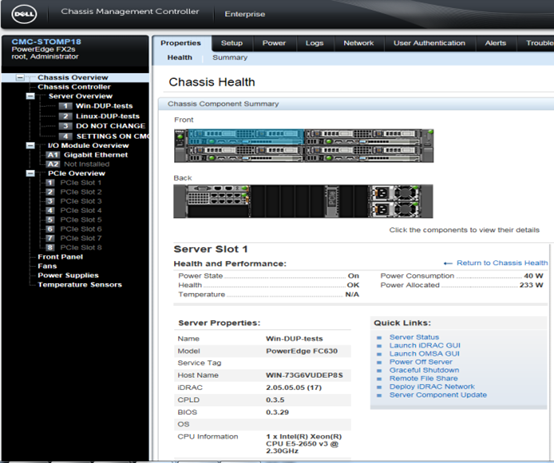
Task: Click the Power Off Server bullet icon
Action: [x=379, y=363]
